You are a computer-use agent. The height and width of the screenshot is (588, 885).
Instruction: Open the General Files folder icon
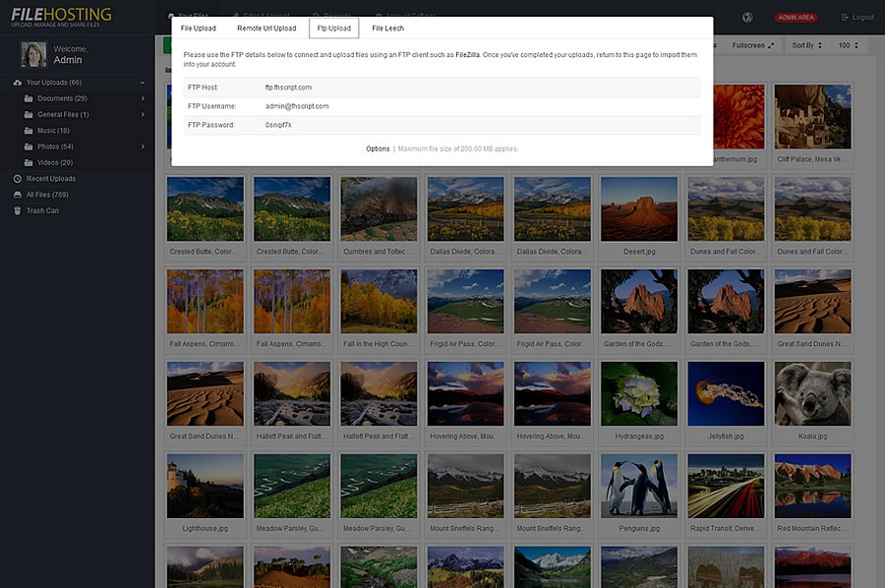coord(29,115)
